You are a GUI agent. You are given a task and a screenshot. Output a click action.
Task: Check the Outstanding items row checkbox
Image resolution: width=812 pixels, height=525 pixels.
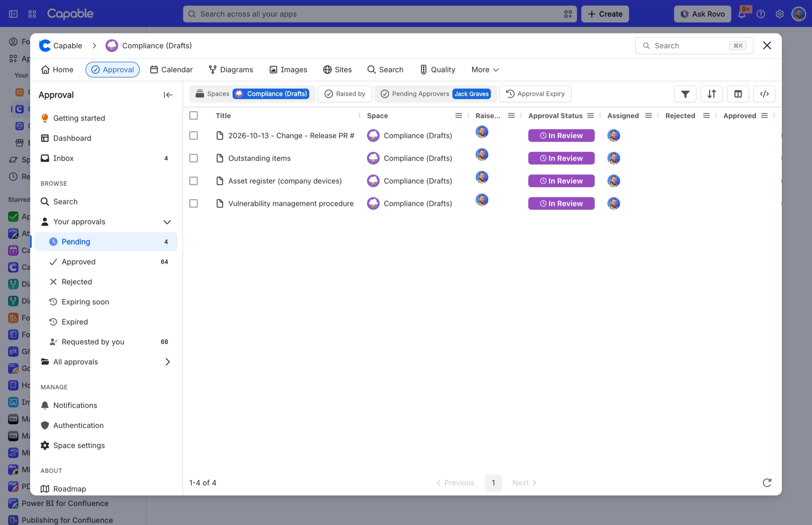194,158
